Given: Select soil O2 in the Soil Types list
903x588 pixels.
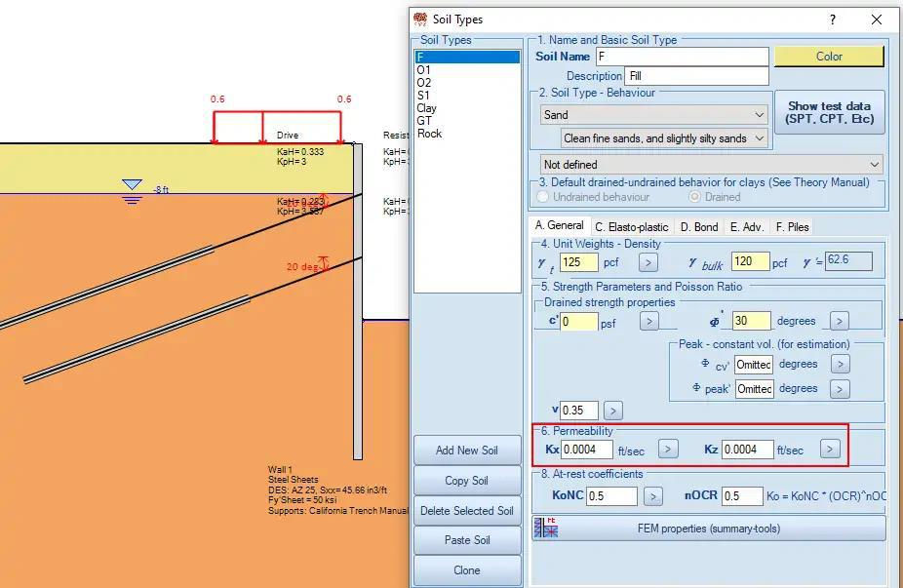Looking at the screenshot, I should (467, 82).
